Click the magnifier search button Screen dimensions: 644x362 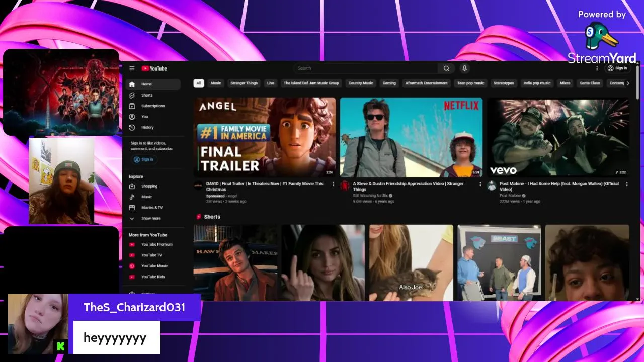pyautogui.click(x=446, y=68)
